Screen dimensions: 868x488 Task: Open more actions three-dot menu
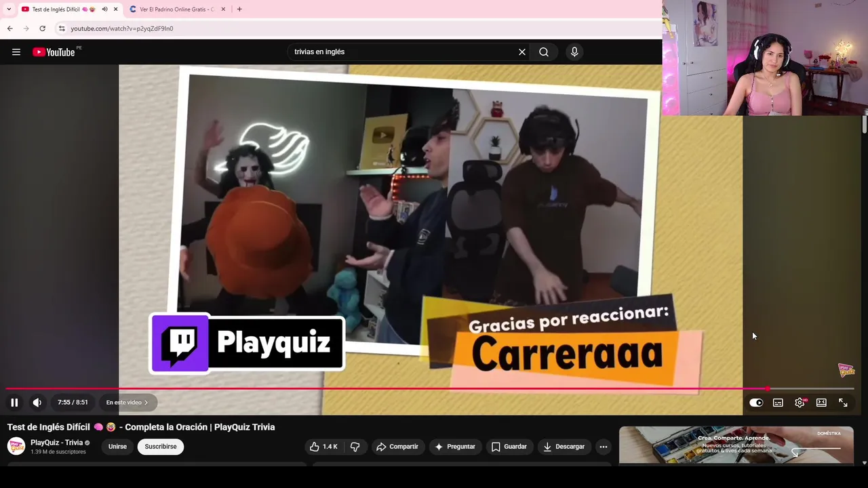[x=604, y=447]
